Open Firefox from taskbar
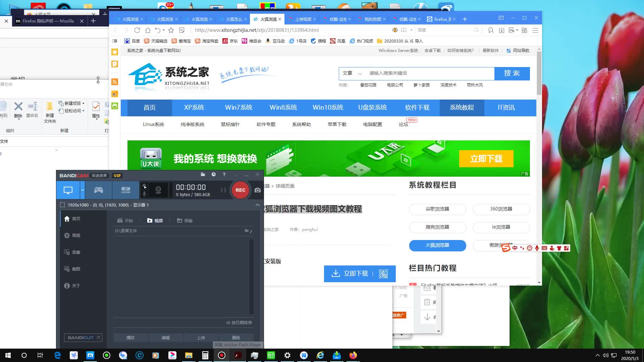Viewport: 644px width, 362px height. [x=353, y=355]
